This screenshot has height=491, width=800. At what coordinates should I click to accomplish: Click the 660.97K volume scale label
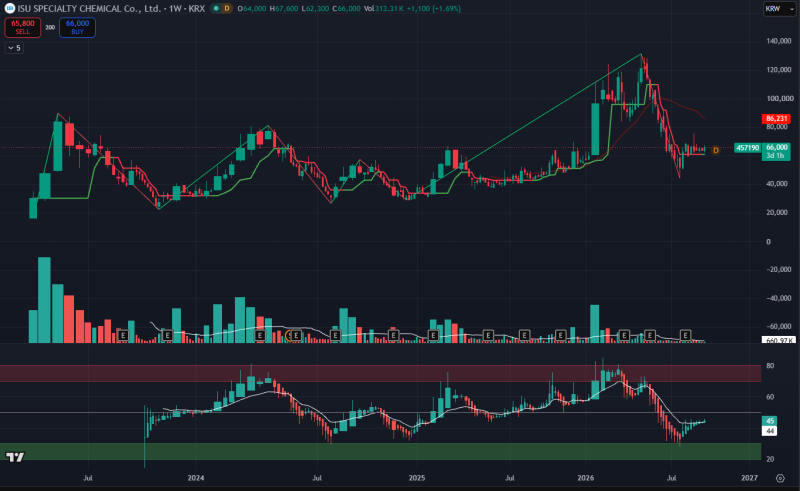[x=778, y=340]
